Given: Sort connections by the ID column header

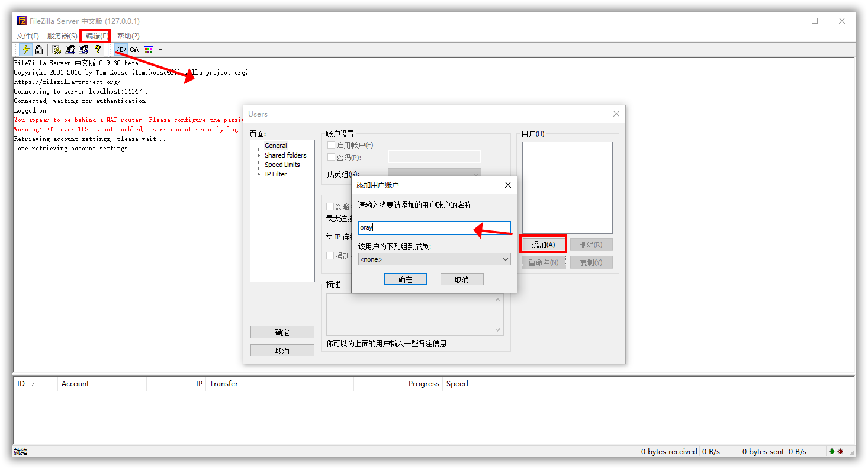Looking at the screenshot, I should pos(35,384).
